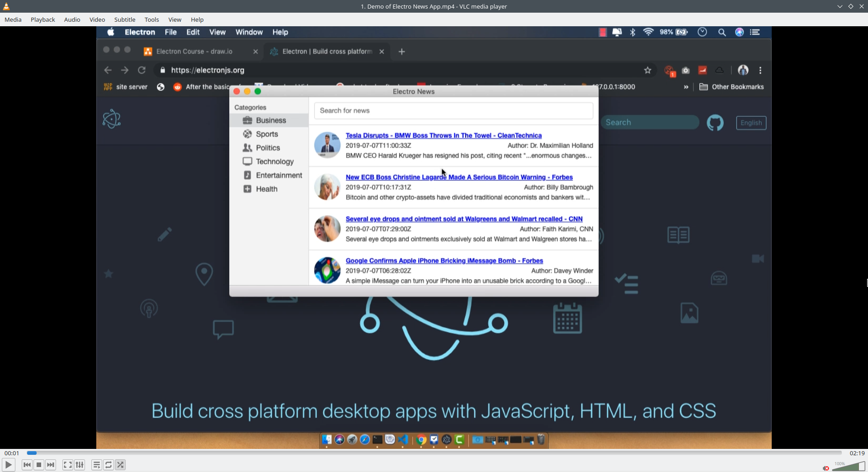The width and height of the screenshot is (868, 472).
Task: Open the ECB Boss Bitcoin Warning link
Action: pos(459,177)
